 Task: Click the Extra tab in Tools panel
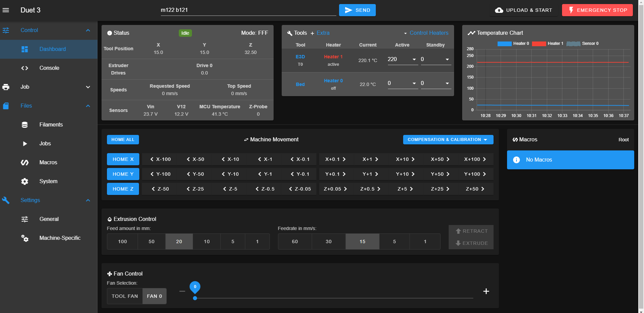(320, 33)
